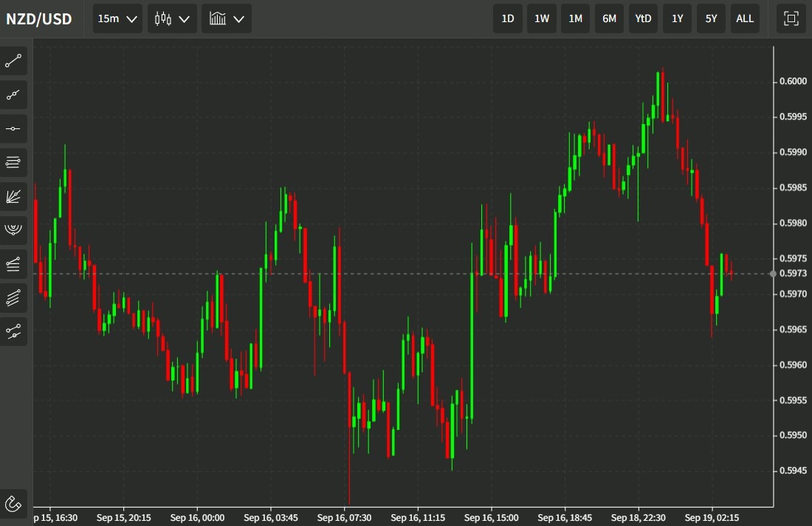Select the stacked horizontal levels tool

(13, 162)
